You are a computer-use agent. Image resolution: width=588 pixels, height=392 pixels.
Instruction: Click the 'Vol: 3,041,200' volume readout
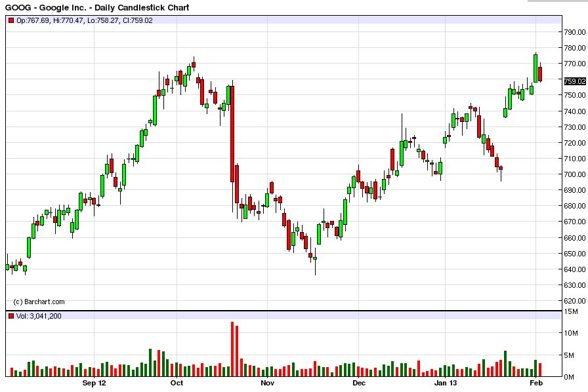(x=39, y=317)
